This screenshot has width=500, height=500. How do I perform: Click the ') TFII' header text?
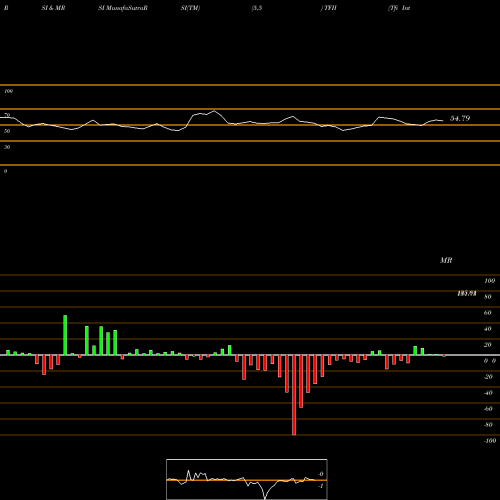pyautogui.click(x=328, y=8)
